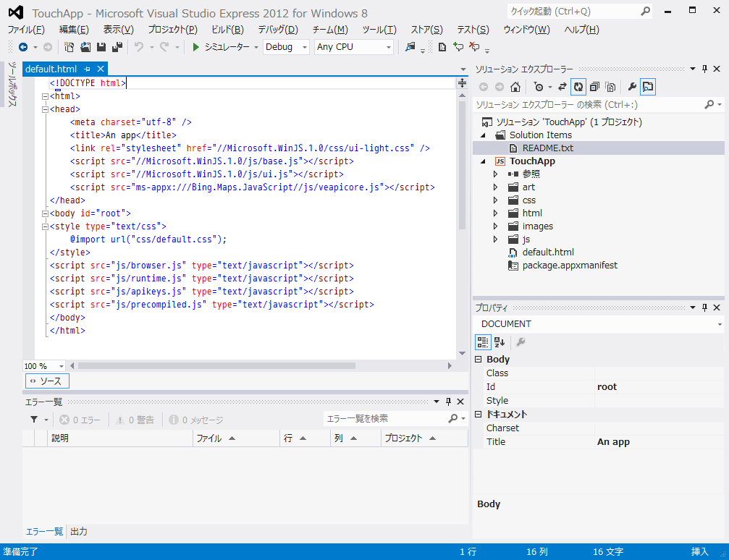729x560 pixels.
Task: Pin the Error List panel
Action: [x=448, y=402]
